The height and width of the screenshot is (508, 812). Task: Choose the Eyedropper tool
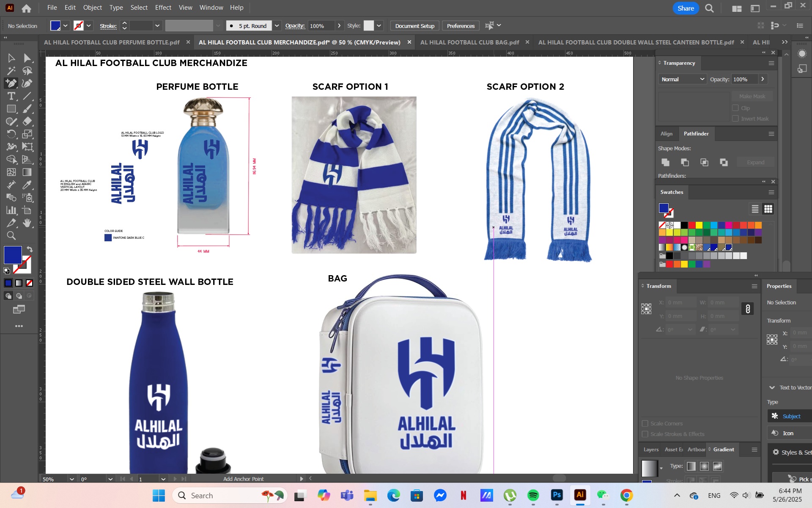pyautogui.click(x=27, y=185)
